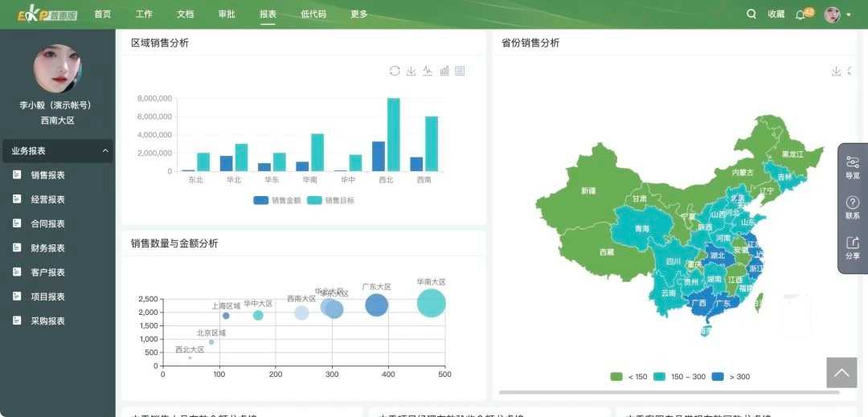Viewport: 868px width, 417px height.
Task: Click the large profile photo in sidebar
Action: coord(58,68)
